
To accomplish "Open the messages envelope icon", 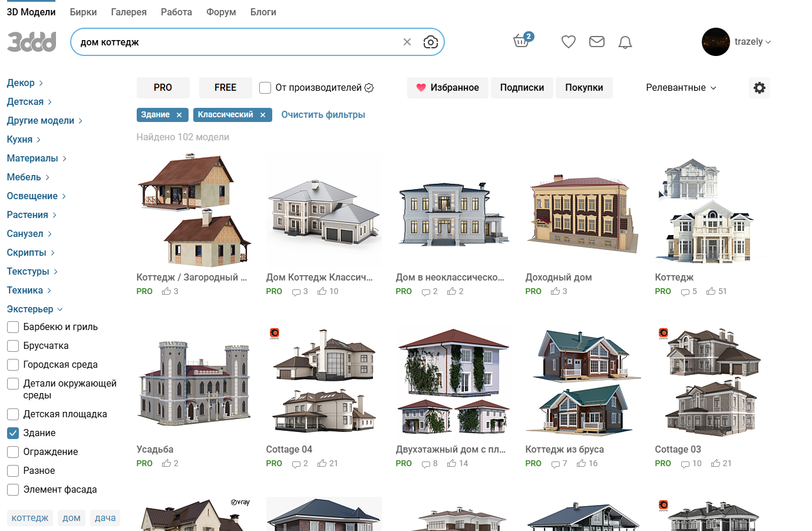I will tap(597, 41).
